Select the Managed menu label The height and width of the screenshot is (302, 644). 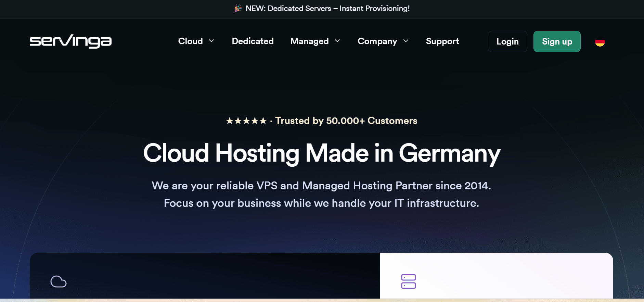coord(309,41)
